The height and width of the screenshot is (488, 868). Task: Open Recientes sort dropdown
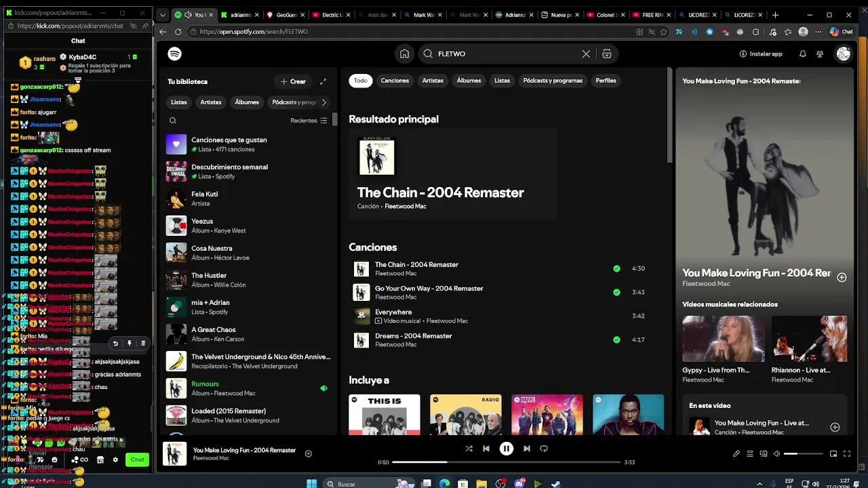point(309,121)
